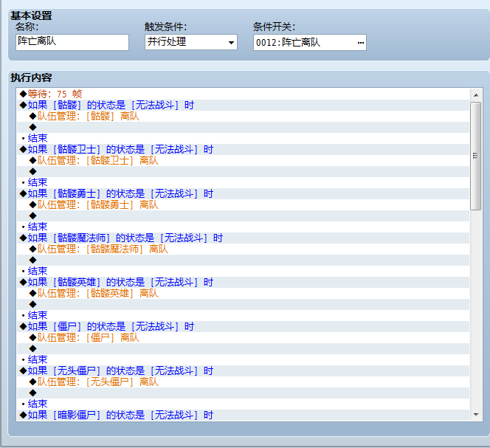Select the 如果 [骷髅英雄] 的状态是 [无法战斗] 时 line
The height and width of the screenshot is (448, 490).
(243, 282)
